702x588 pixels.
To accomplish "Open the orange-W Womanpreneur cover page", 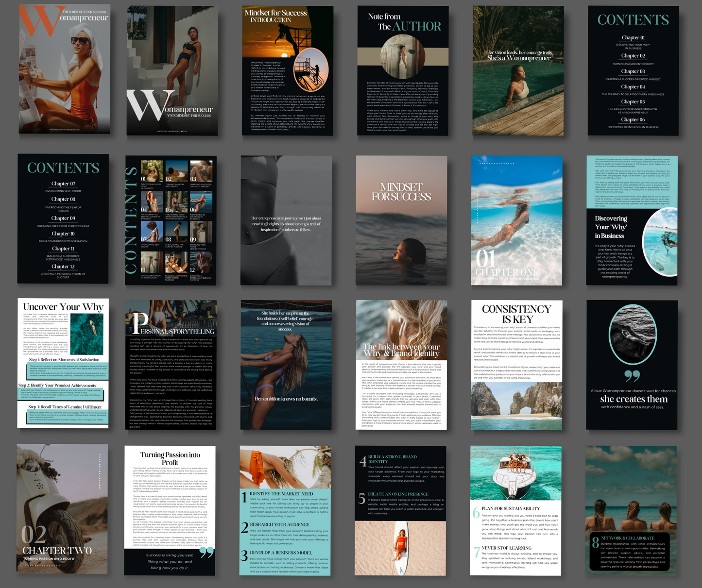I will click(x=64, y=69).
